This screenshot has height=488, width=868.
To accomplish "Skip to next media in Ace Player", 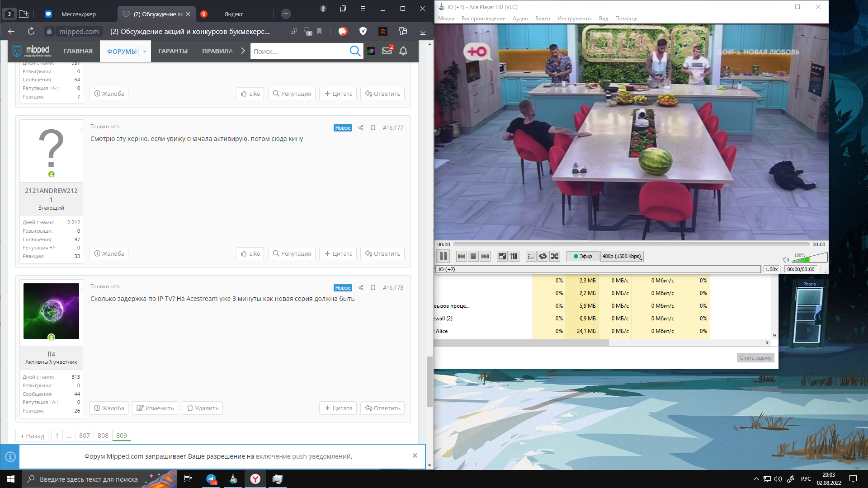I will [x=485, y=256].
